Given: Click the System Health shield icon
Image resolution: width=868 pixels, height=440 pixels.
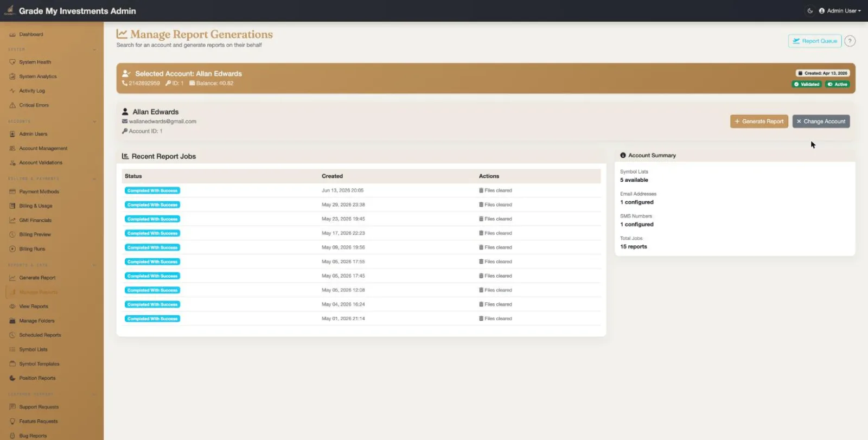Looking at the screenshot, I should 12,62.
